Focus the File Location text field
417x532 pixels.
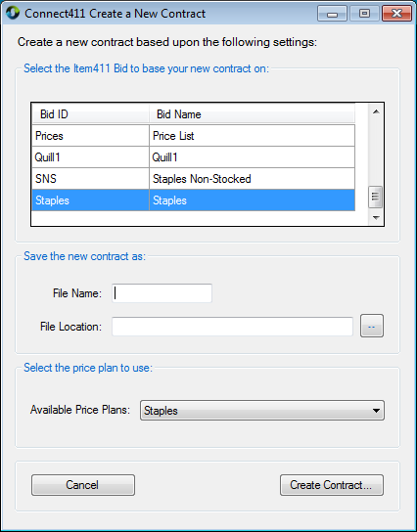[232, 327]
